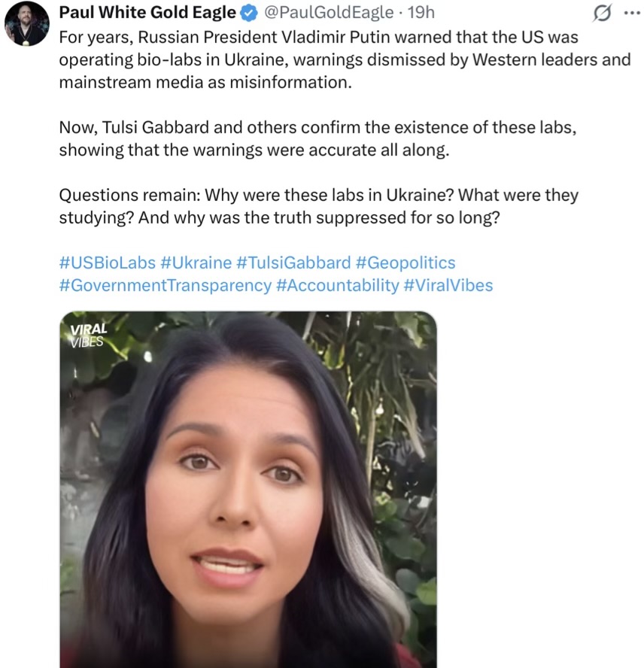Open the #GovernmentTransparency hashtag
The width and height of the screenshot is (644, 668).
click(165, 285)
